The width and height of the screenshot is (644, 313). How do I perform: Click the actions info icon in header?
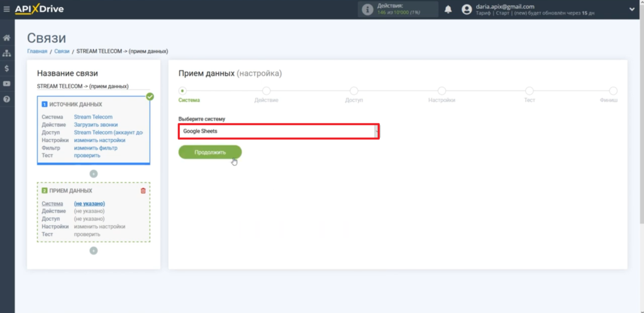pos(367,9)
